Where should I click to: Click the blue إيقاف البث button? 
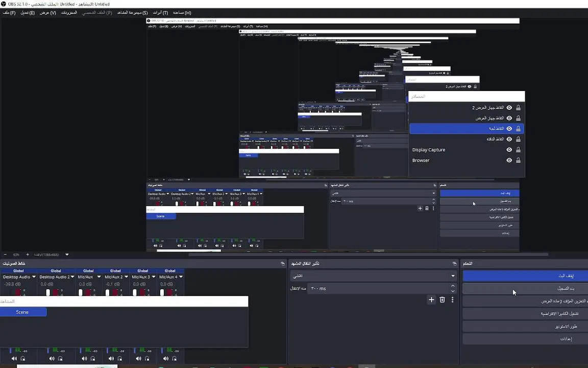(x=525, y=275)
